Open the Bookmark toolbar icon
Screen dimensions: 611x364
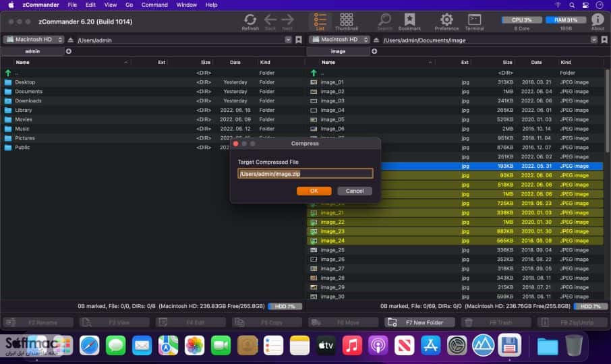tap(409, 22)
